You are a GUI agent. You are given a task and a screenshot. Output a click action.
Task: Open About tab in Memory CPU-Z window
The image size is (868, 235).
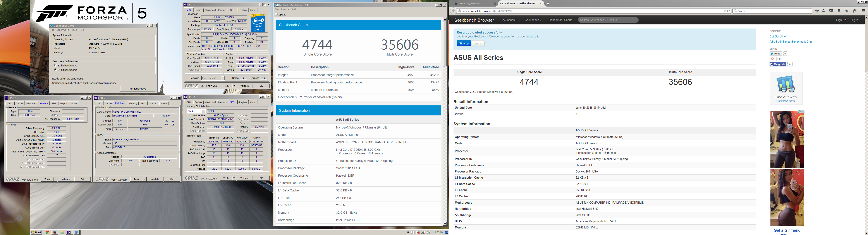74,103
